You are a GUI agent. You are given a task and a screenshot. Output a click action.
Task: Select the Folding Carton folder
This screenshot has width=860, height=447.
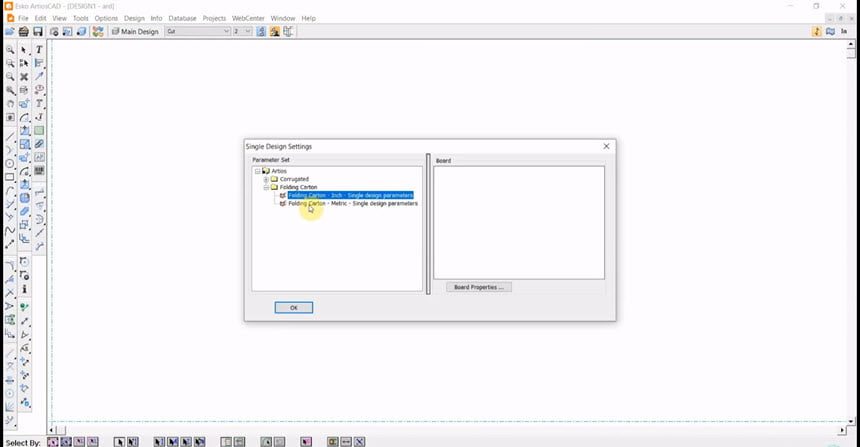pos(298,187)
